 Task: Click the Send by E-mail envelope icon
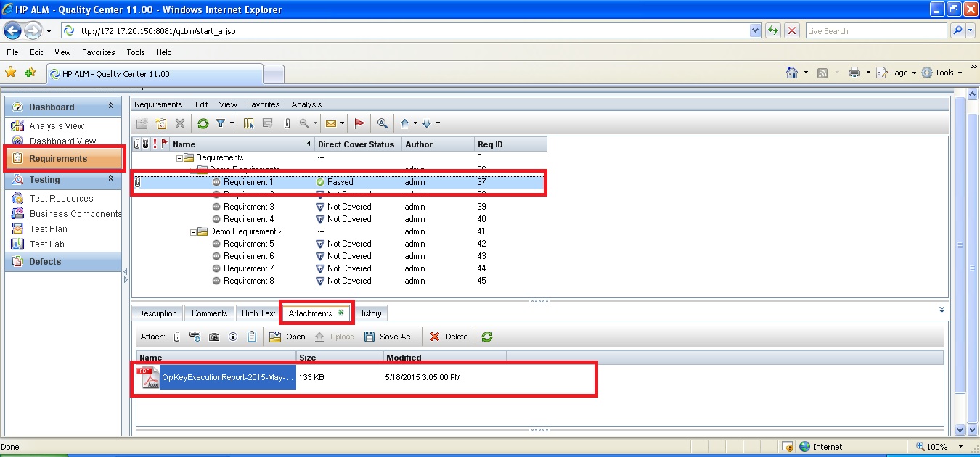click(330, 123)
